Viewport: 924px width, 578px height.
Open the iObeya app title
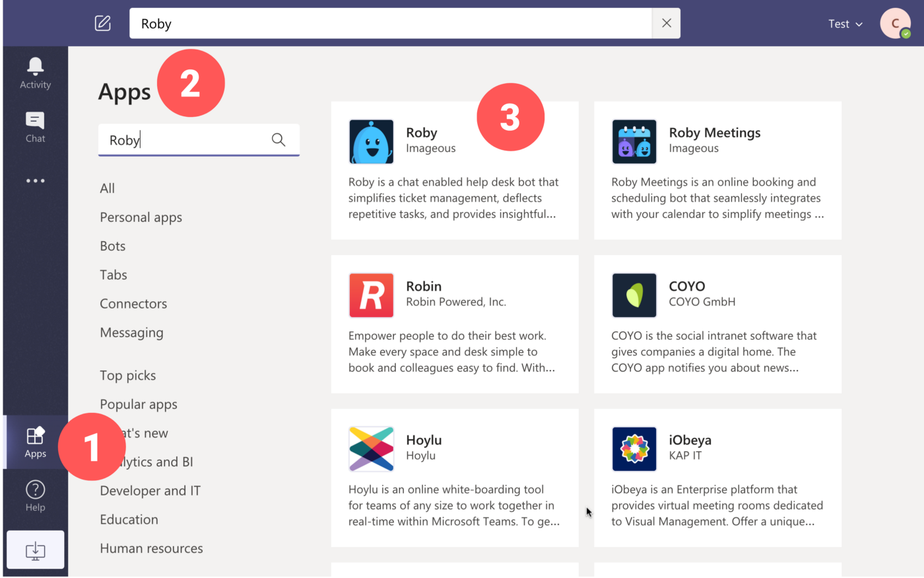(x=690, y=440)
